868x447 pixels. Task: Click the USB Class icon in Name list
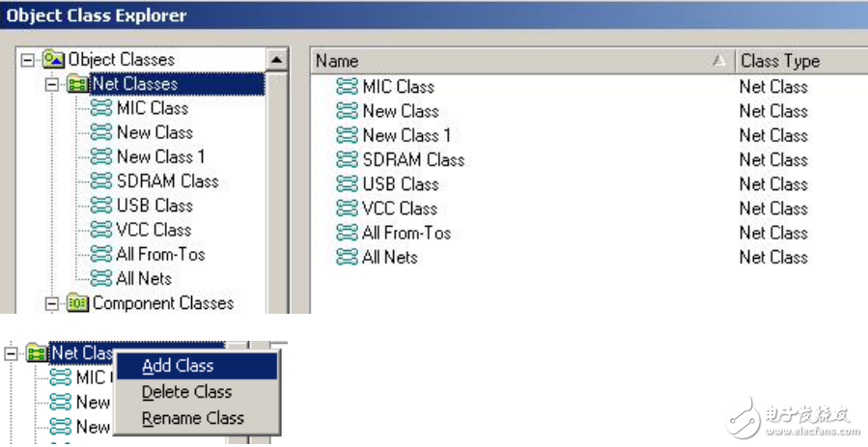[347, 184]
